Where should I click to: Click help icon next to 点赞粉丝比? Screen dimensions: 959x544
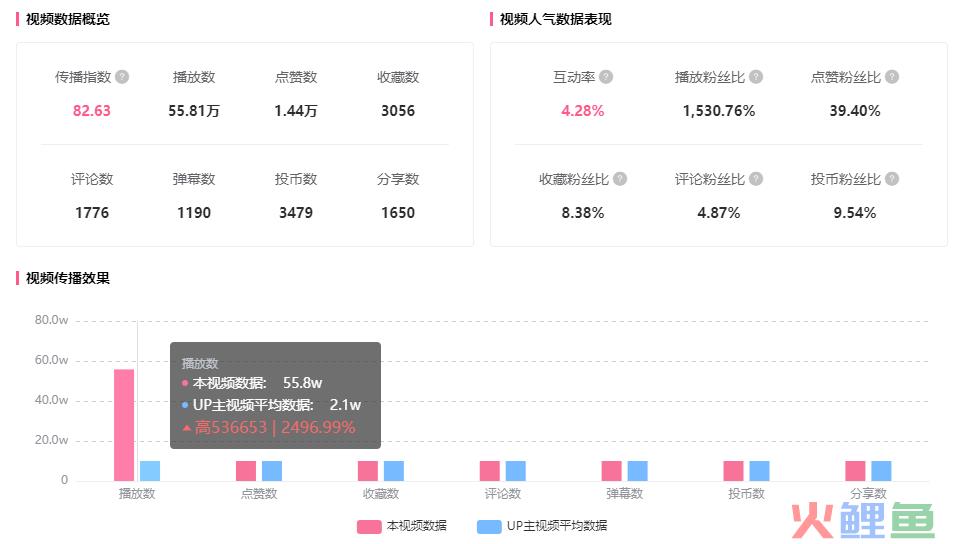pos(892,77)
